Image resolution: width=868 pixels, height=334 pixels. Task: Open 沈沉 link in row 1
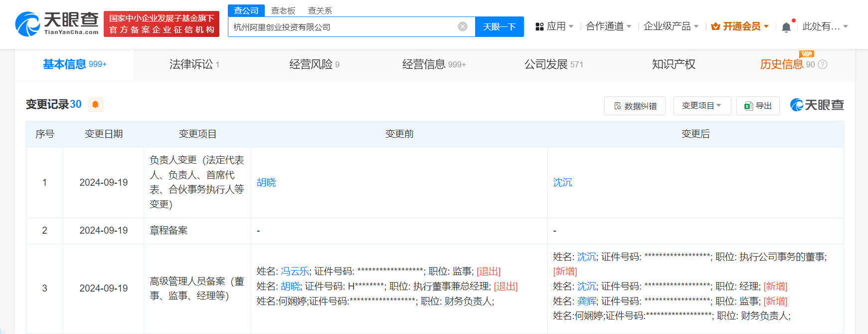pyautogui.click(x=562, y=183)
